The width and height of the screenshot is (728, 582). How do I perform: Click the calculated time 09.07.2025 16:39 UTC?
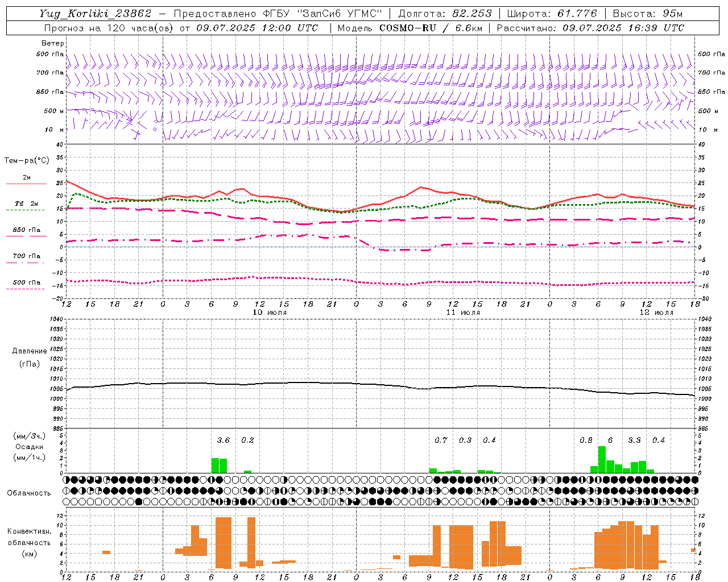click(623, 27)
